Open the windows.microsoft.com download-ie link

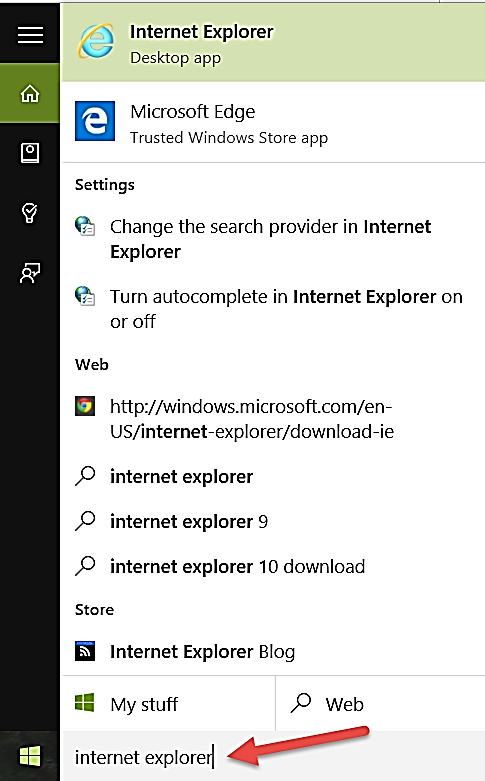272,419
